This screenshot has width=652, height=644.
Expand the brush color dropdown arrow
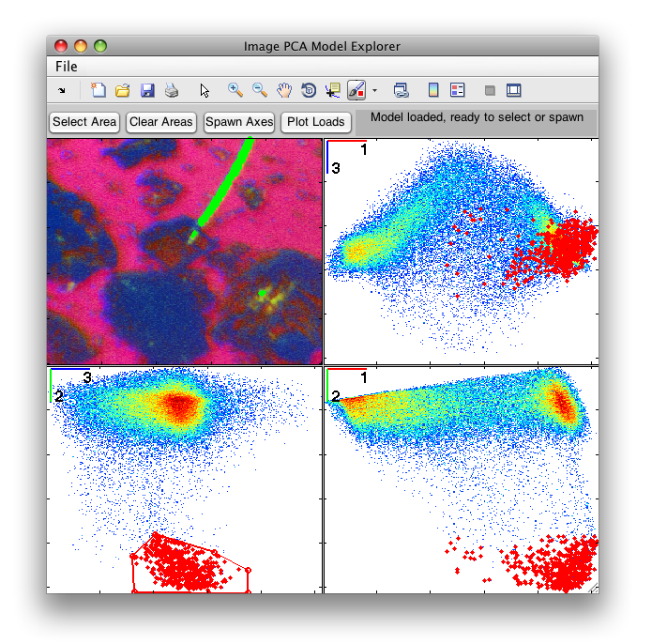click(x=374, y=92)
